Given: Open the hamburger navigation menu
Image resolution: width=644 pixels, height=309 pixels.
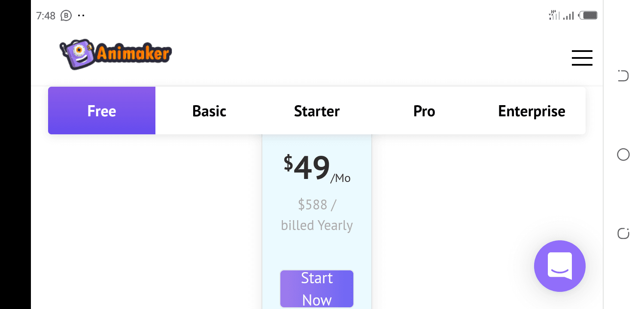Looking at the screenshot, I should point(582,58).
